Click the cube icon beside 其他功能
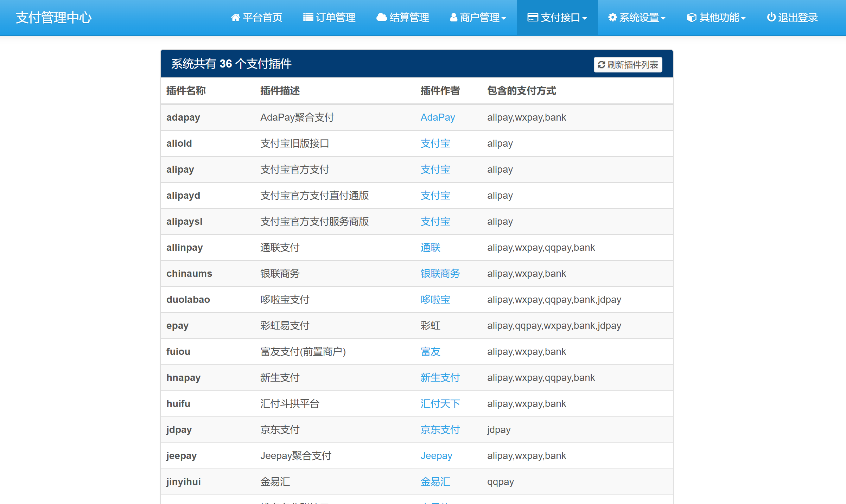 click(x=691, y=17)
